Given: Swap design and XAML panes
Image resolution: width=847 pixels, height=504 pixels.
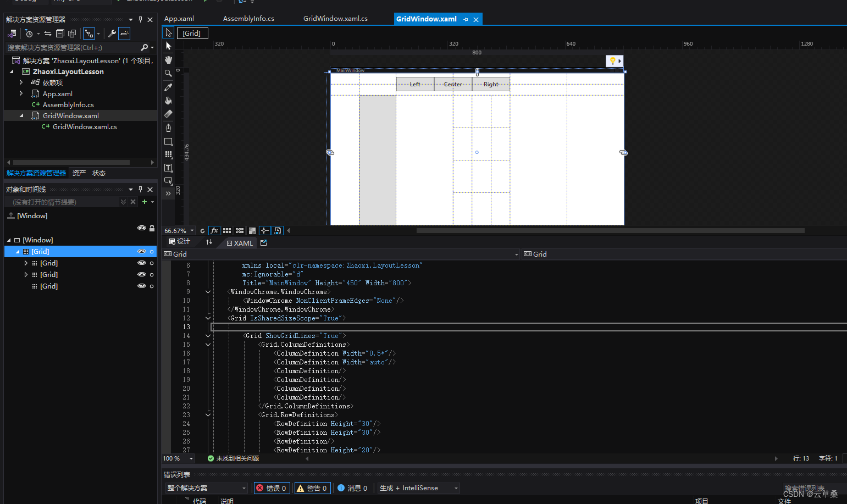Looking at the screenshot, I should pos(209,242).
